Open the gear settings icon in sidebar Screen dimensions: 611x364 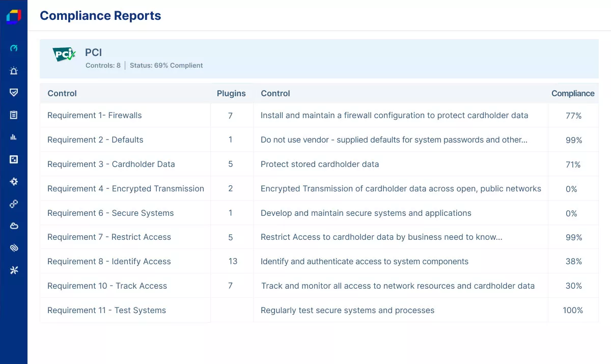click(x=14, y=181)
